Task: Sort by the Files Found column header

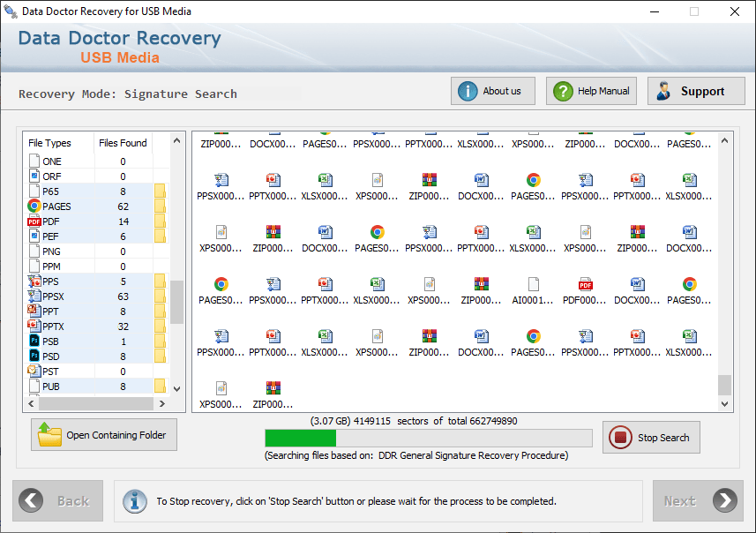Action: pyautogui.click(x=123, y=143)
